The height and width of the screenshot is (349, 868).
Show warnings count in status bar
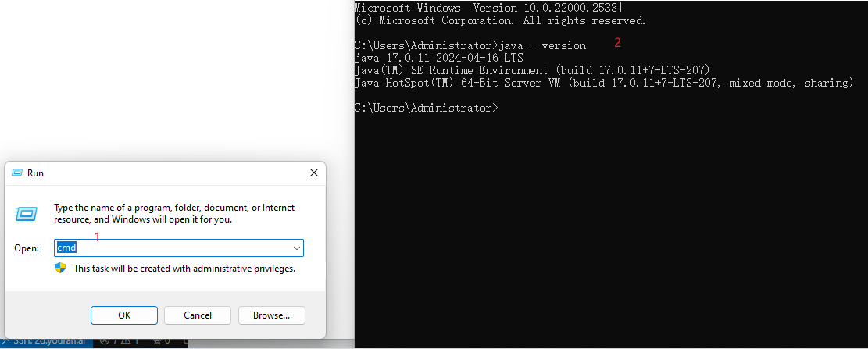pyautogui.click(x=129, y=342)
